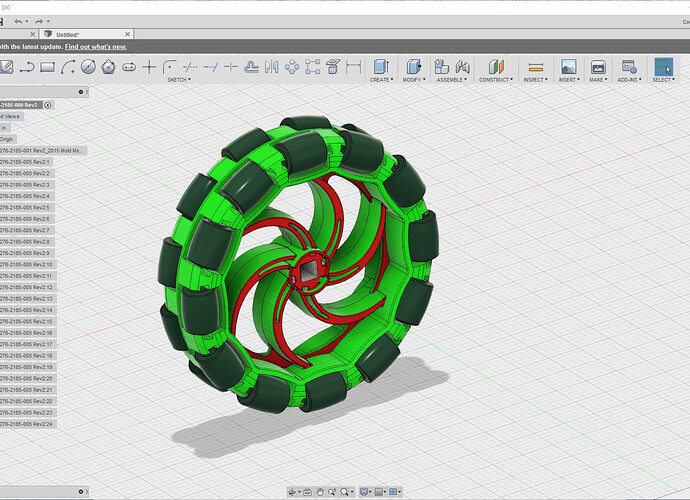690x500 pixels.
Task: Close the Untitled* document tab
Action: [x=128, y=34]
